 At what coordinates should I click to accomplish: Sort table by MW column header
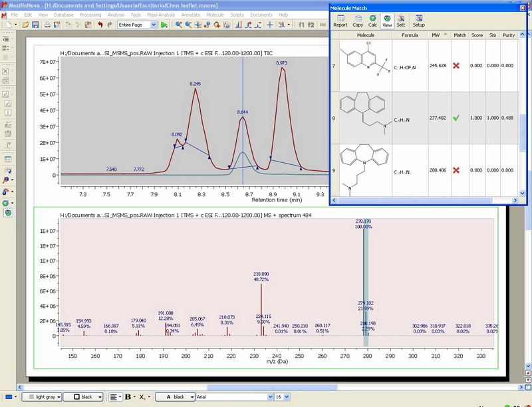point(435,35)
